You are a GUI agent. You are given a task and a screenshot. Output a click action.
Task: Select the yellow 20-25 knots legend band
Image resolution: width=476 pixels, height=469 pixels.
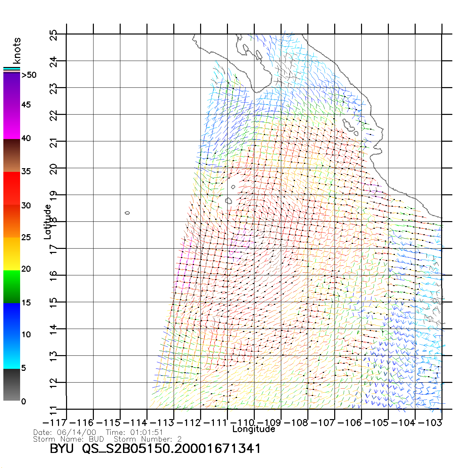pyautogui.click(x=11, y=254)
